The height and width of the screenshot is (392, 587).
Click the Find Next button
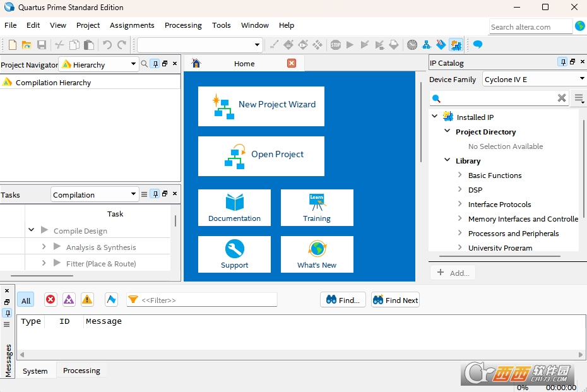395,300
